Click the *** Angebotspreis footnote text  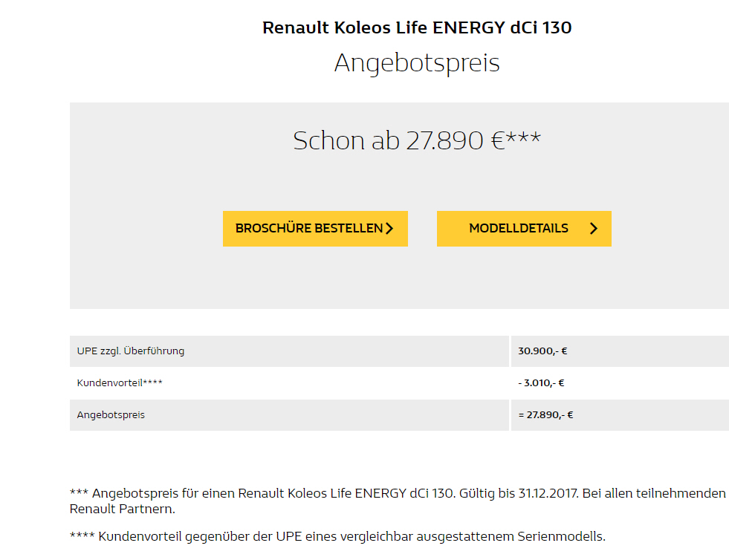point(398,501)
